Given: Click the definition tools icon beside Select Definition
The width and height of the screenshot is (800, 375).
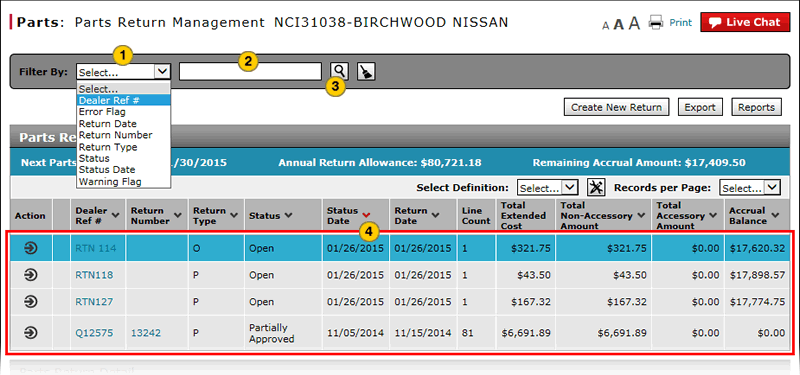Looking at the screenshot, I should (x=595, y=187).
